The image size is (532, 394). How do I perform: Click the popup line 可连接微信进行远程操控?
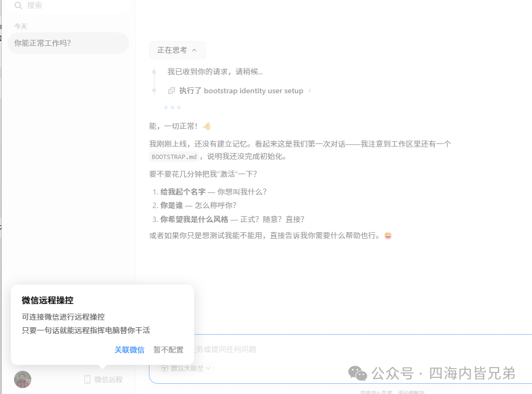63,317
